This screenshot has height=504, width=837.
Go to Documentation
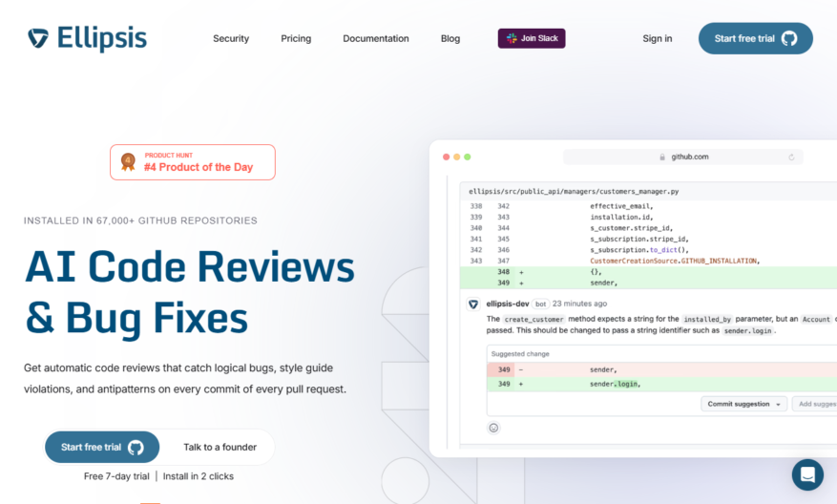376,38
